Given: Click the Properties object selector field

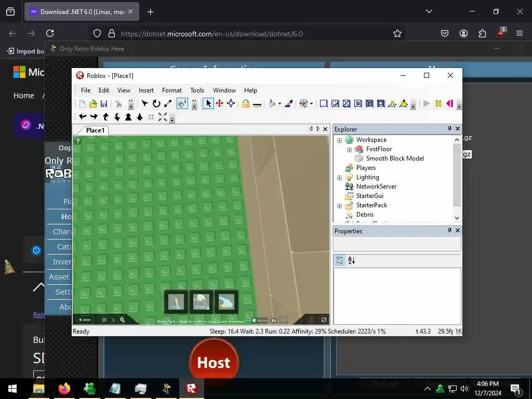Looking at the screenshot, I should coord(397,244).
